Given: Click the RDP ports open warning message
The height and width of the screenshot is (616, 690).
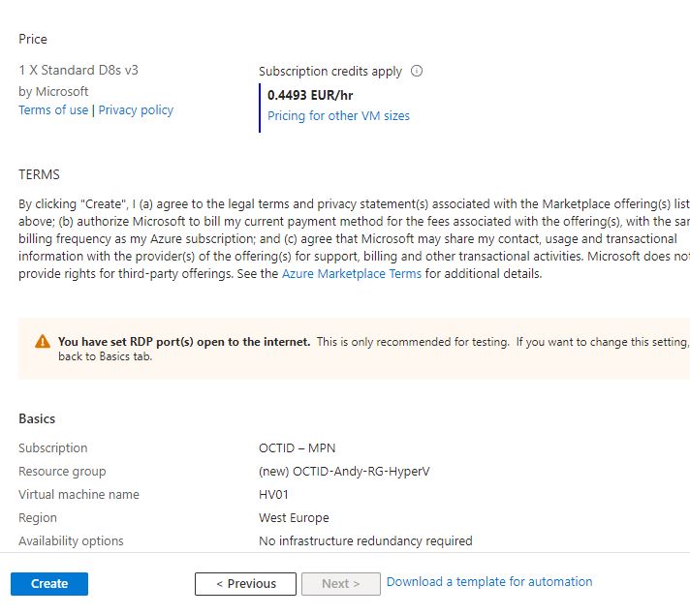Looking at the screenshot, I should click(x=184, y=342).
